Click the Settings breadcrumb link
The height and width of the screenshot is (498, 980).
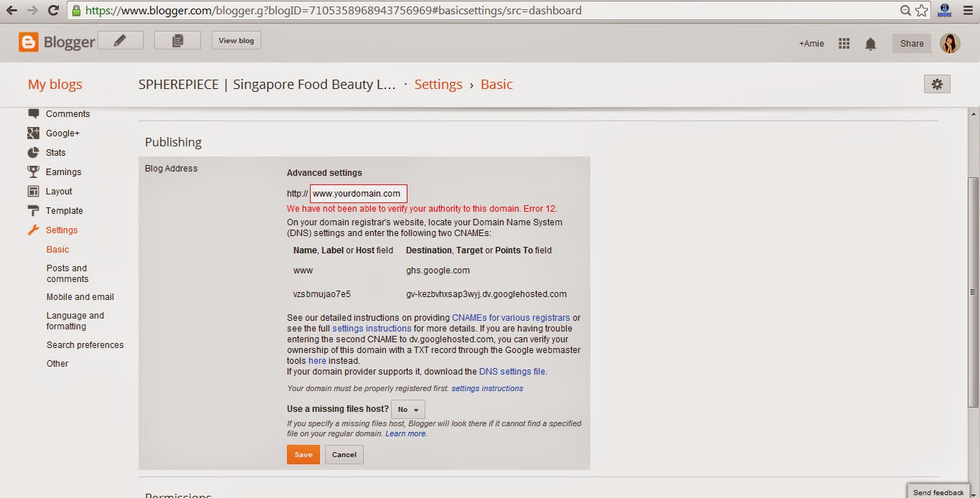coord(438,84)
